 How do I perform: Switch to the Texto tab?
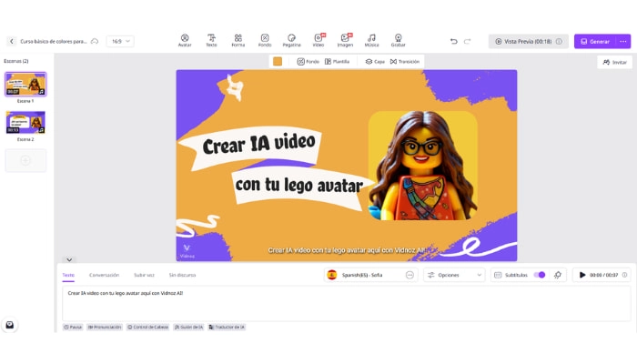(x=68, y=275)
